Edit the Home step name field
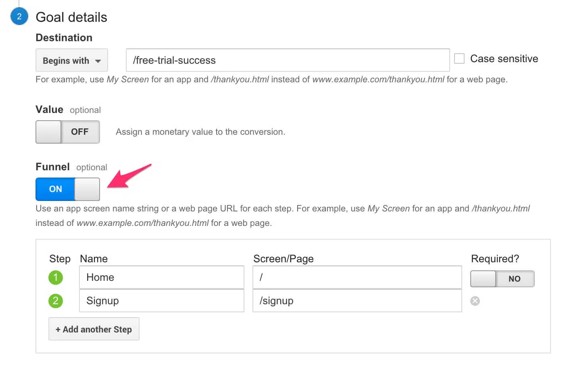Viewport: 588px width, 372px height. 161,277
